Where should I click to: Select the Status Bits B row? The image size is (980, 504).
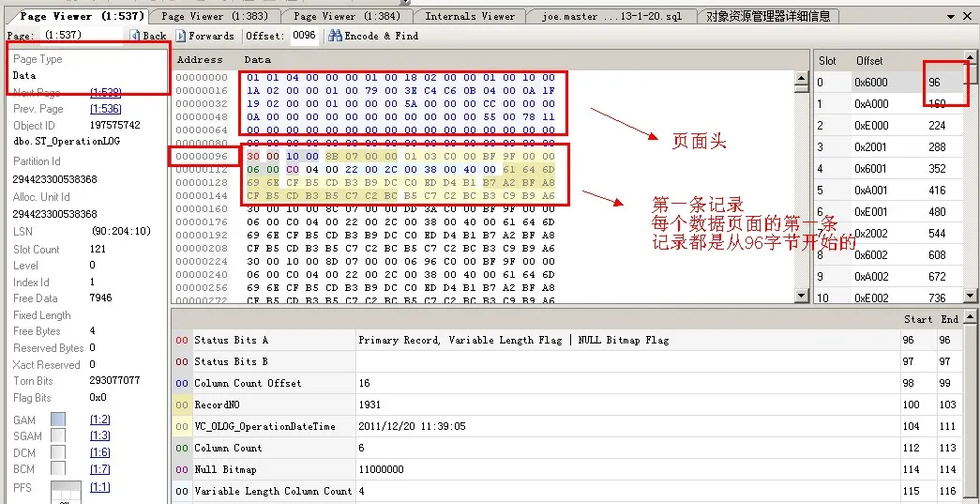coord(568,361)
